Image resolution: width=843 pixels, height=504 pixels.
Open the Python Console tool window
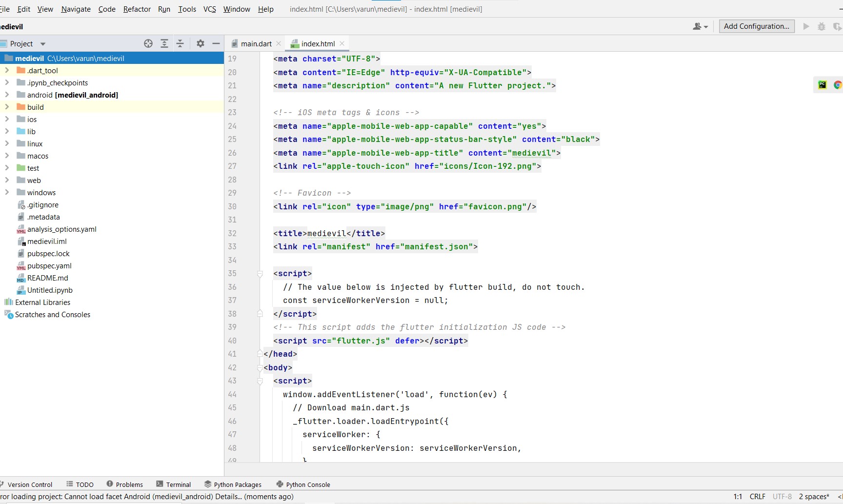[303, 484]
